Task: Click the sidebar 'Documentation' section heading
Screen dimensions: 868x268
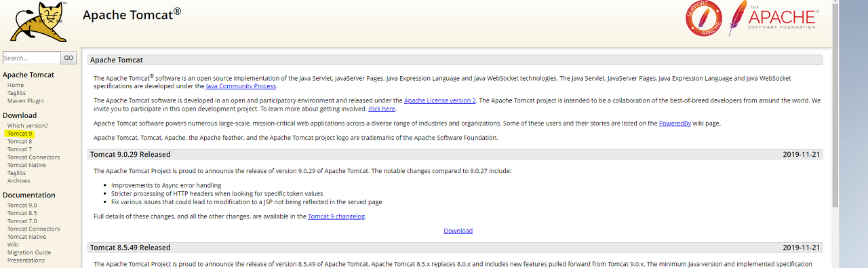Action: tap(29, 195)
